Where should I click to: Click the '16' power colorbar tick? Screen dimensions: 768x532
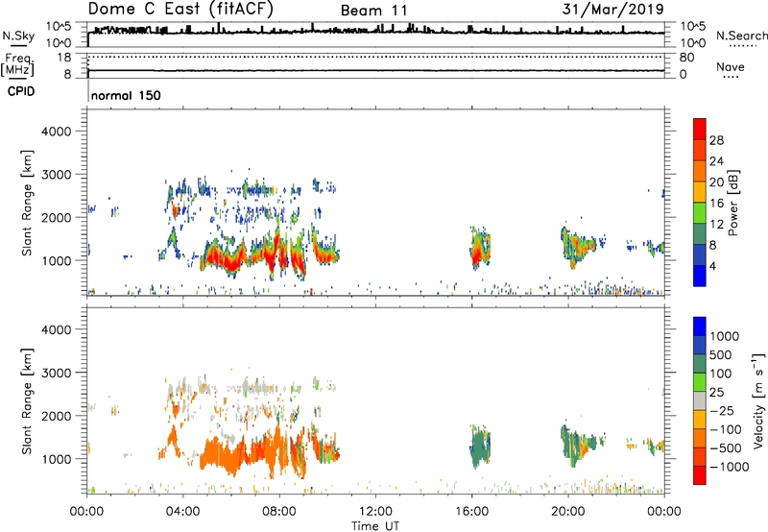click(x=716, y=204)
